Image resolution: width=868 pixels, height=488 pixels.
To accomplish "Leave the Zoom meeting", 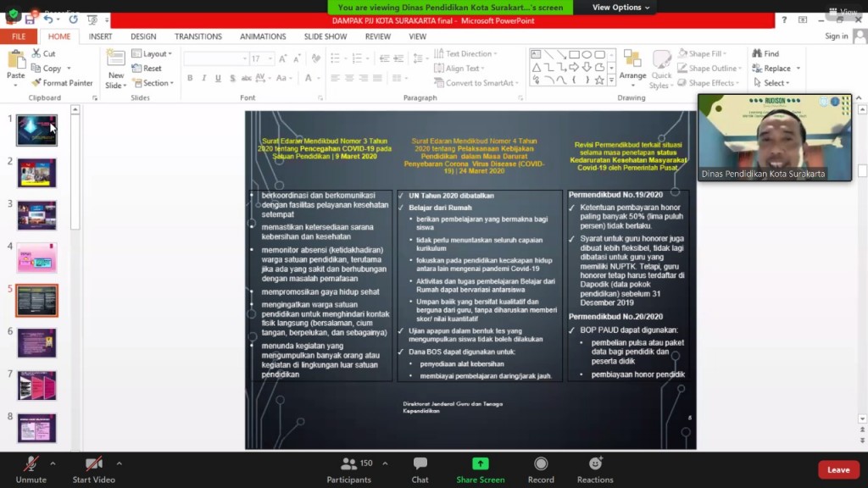I will coord(837,469).
